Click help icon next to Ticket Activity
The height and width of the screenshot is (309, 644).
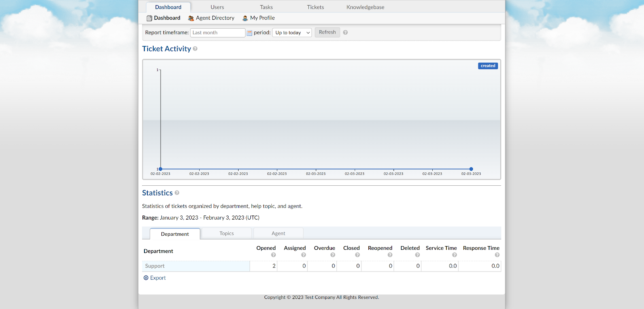pyautogui.click(x=195, y=49)
